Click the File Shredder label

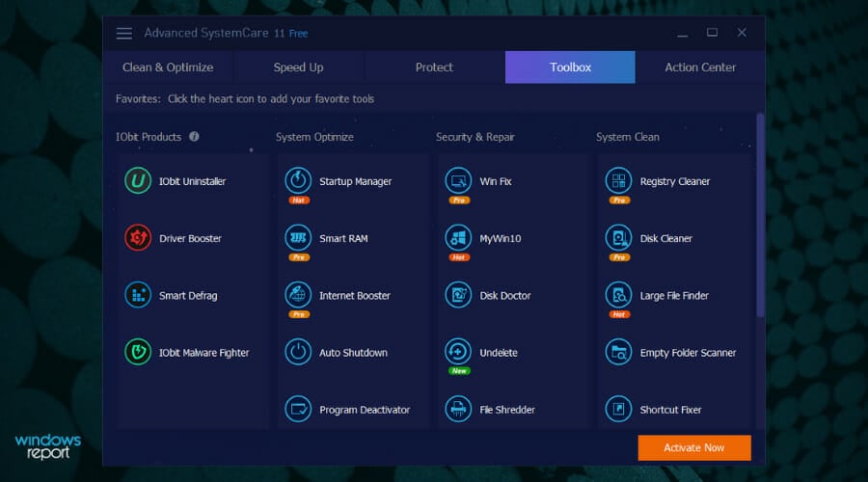[507, 410]
